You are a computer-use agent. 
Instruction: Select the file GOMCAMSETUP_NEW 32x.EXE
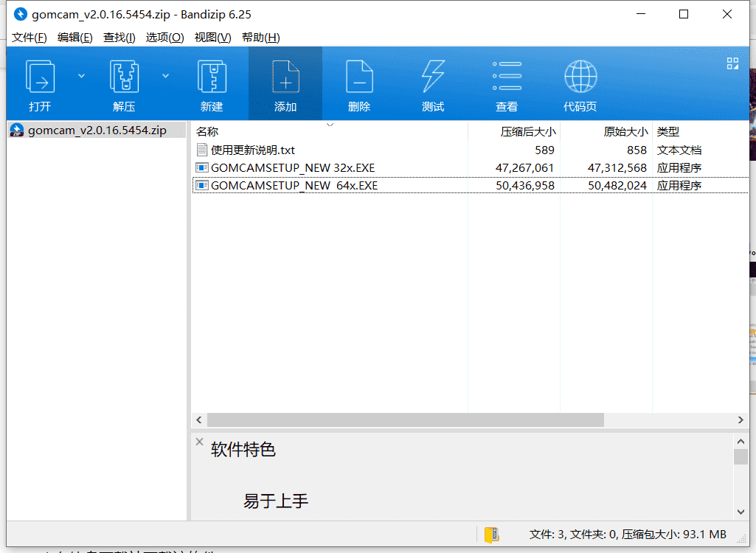tap(293, 168)
